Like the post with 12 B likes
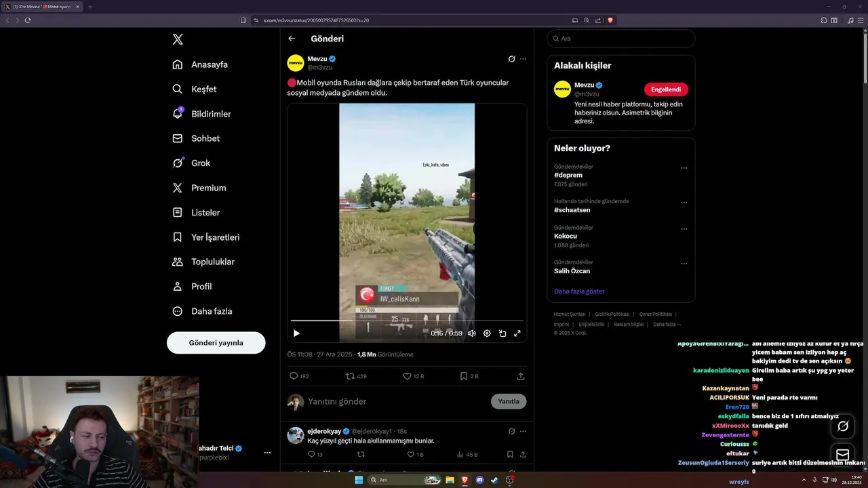Screen dimensions: 868x488 [x=413, y=376]
